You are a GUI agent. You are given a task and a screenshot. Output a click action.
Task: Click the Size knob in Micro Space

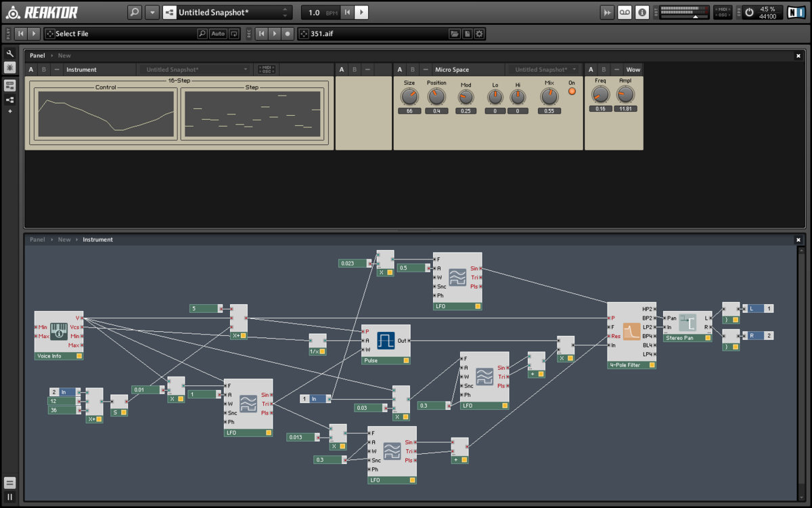click(x=409, y=96)
